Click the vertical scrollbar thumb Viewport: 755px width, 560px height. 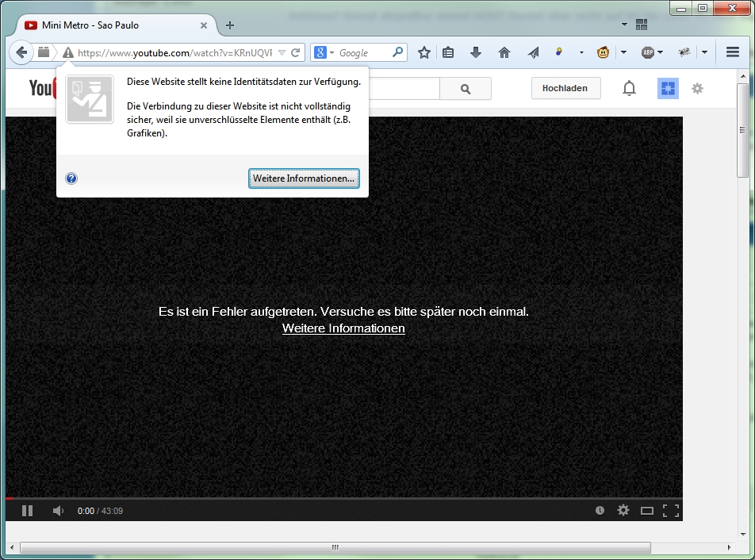click(743, 131)
